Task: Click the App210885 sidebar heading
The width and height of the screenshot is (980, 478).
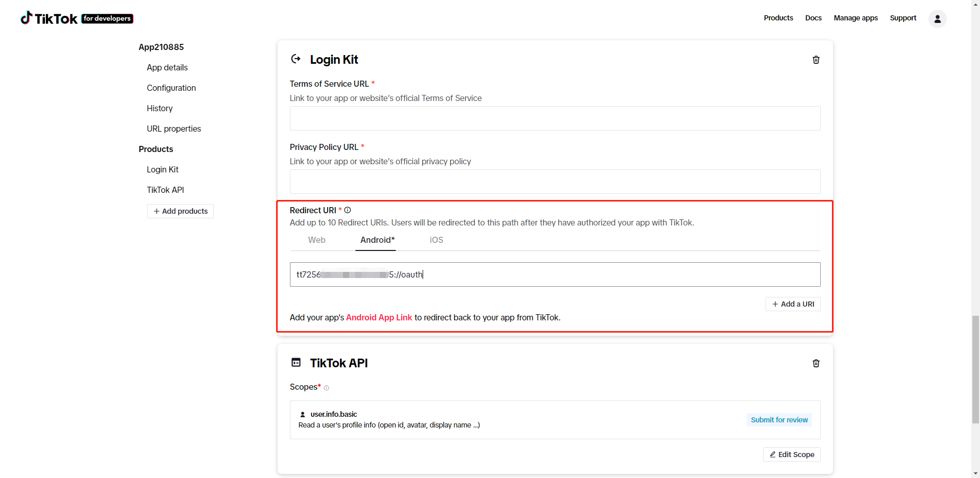Action: (161, 47)
